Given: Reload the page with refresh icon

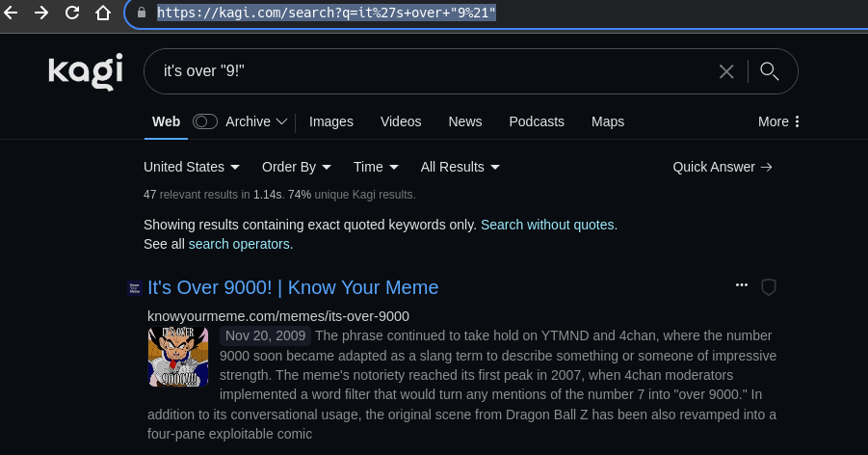Looking at the screenshot, I should (x=72, y=13).
